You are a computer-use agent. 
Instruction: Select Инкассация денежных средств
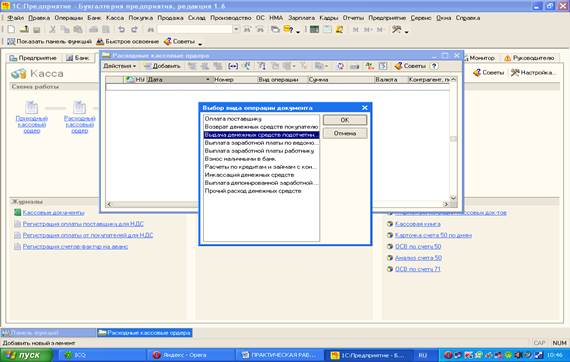pos(261,174)
